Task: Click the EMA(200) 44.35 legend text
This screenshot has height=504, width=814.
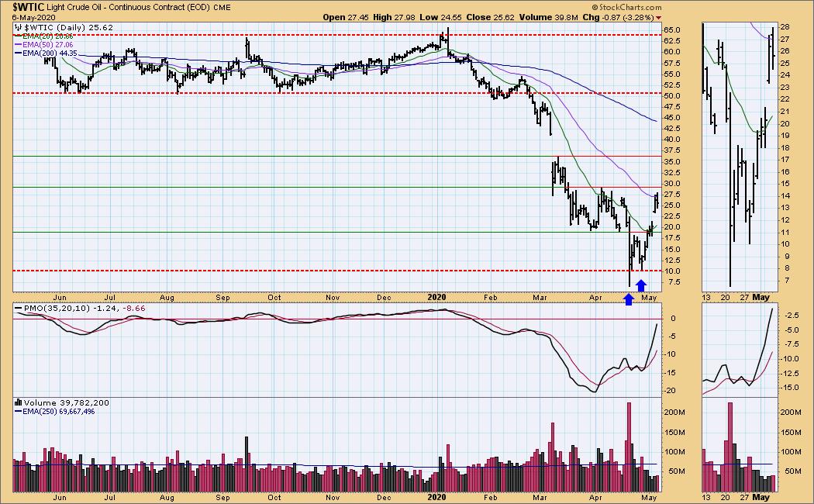Action: (50, 53)
